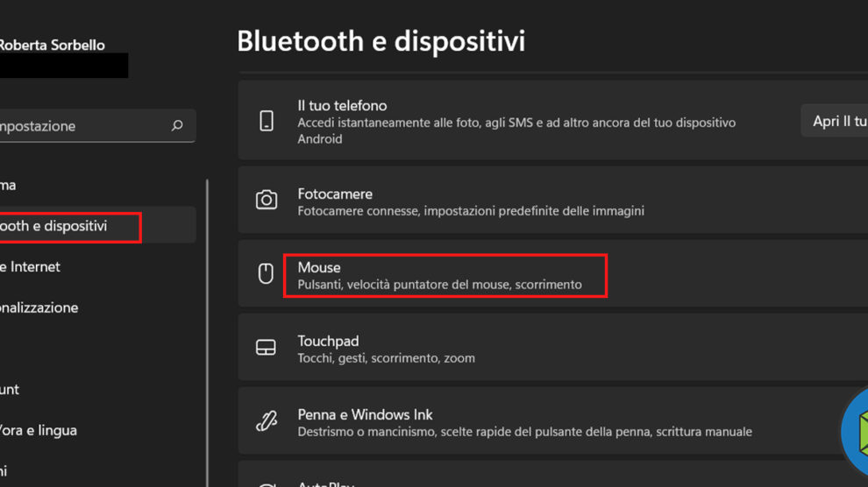The width and height of the screenshot is (868, 487).
Task: Click the pen icon beside Penna e Windows Ink
Action: (267, 421)
